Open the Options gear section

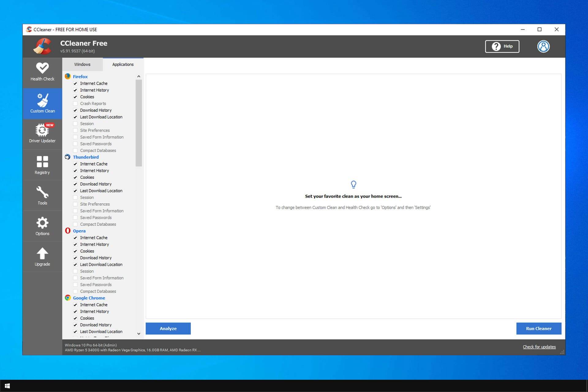pyautogui.click(x=42, y=226)
